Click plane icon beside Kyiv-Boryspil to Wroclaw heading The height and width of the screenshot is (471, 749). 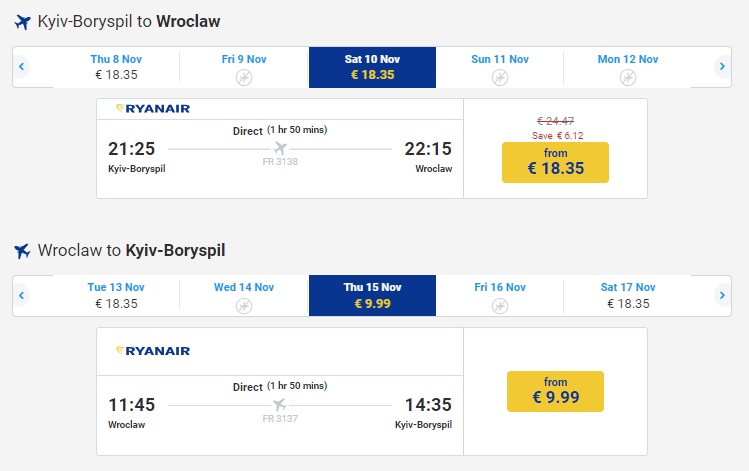pyautogui.click(x=22, y=21)
